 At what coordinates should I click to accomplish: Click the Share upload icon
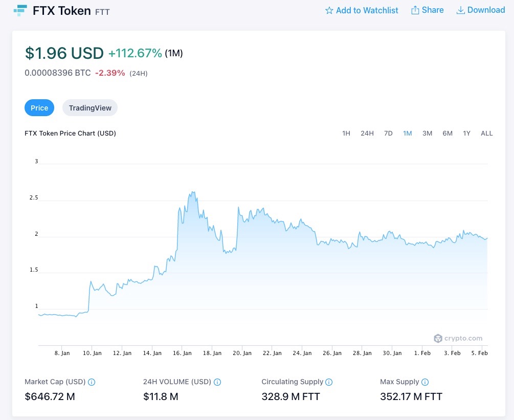tap(415, 10)
